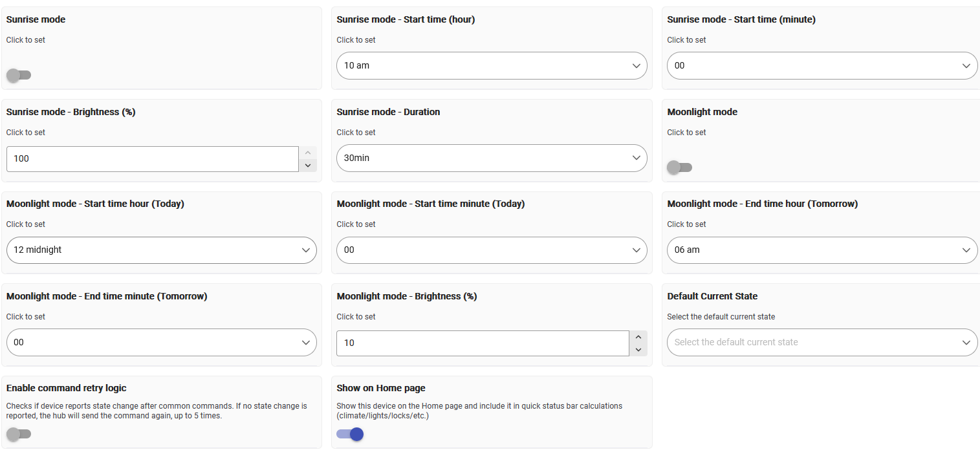The image size is (980, 452).
Task: Open Sunrise mode Start time (hour) dropdown
Action: [492, 66]
